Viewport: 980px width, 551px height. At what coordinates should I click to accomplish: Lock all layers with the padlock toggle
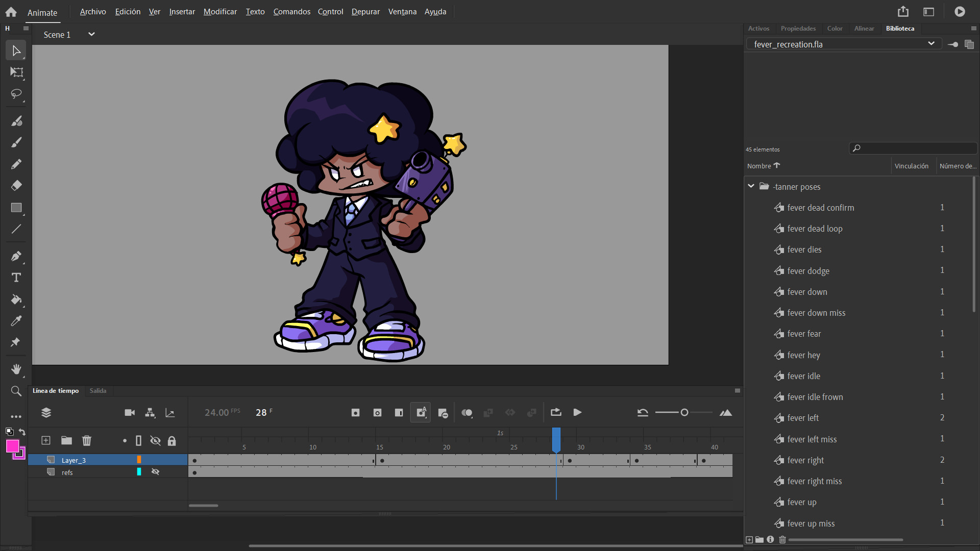171,440
